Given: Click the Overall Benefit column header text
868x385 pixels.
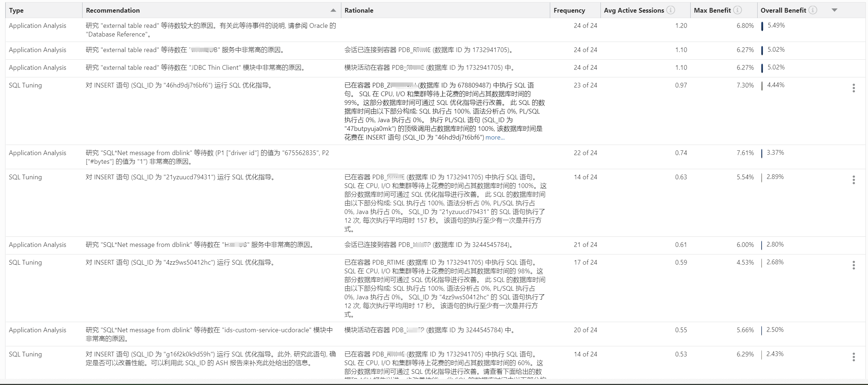Looking at the screenshot, I should [783, 10].
